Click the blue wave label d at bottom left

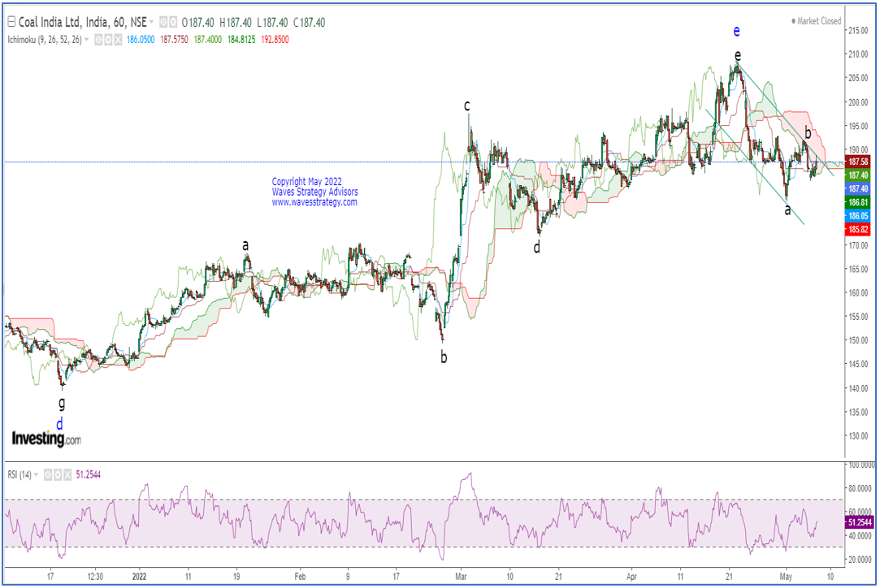click(x=59, y=424)
